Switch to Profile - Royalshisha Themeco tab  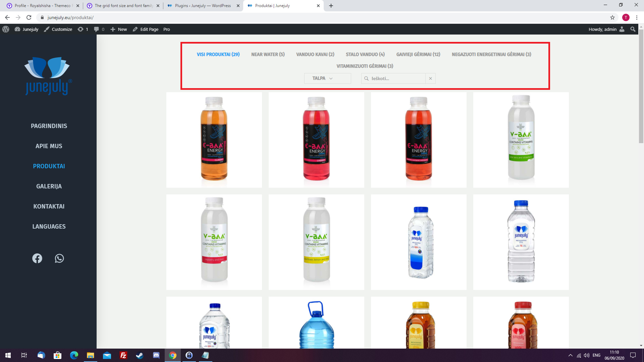pos(43,6)
